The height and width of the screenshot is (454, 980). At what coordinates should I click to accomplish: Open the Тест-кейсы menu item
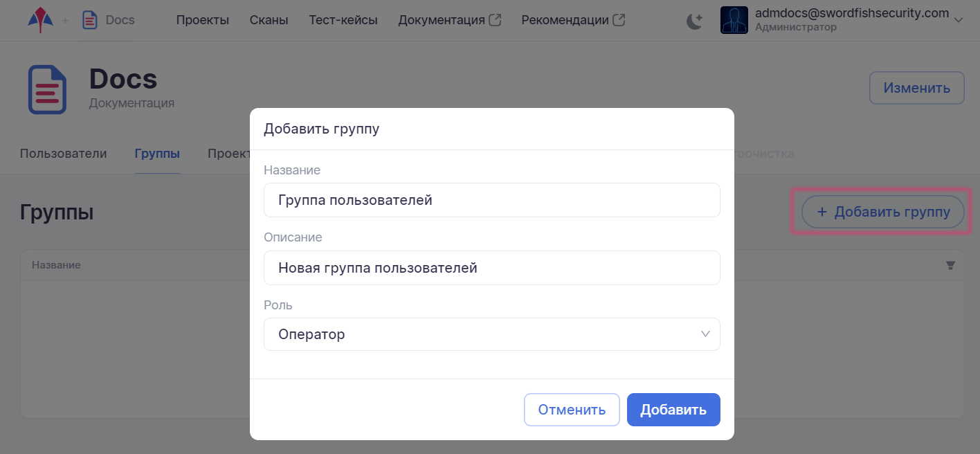click(343, 20)
